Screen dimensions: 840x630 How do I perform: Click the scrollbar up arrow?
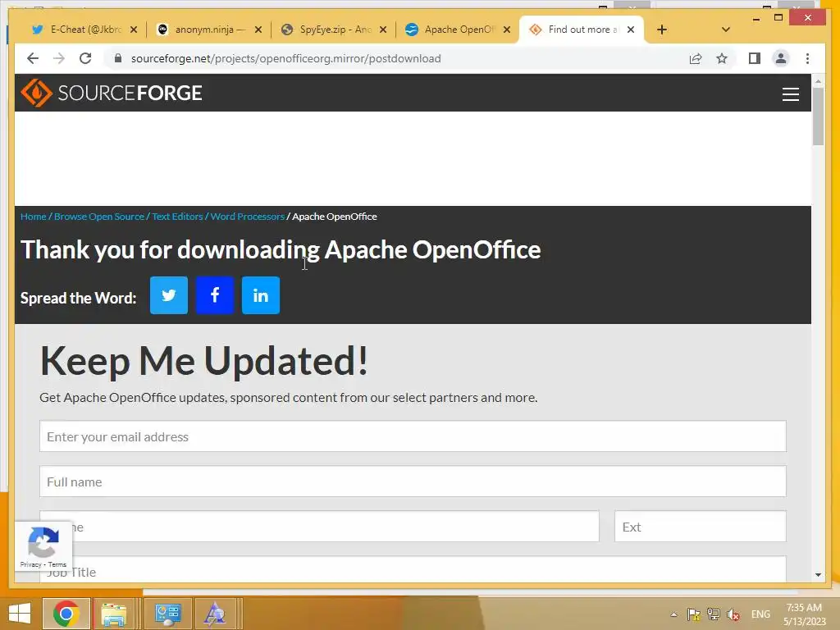point(818,81)
